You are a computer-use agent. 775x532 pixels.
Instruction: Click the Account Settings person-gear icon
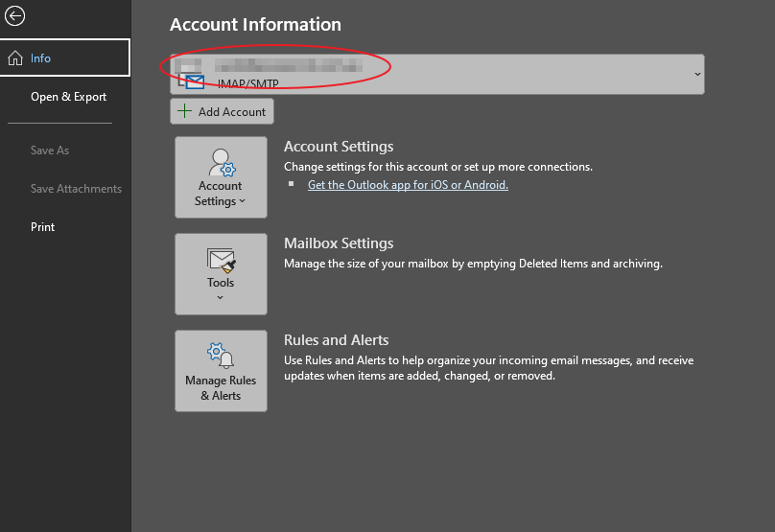(x=222, y=163)
